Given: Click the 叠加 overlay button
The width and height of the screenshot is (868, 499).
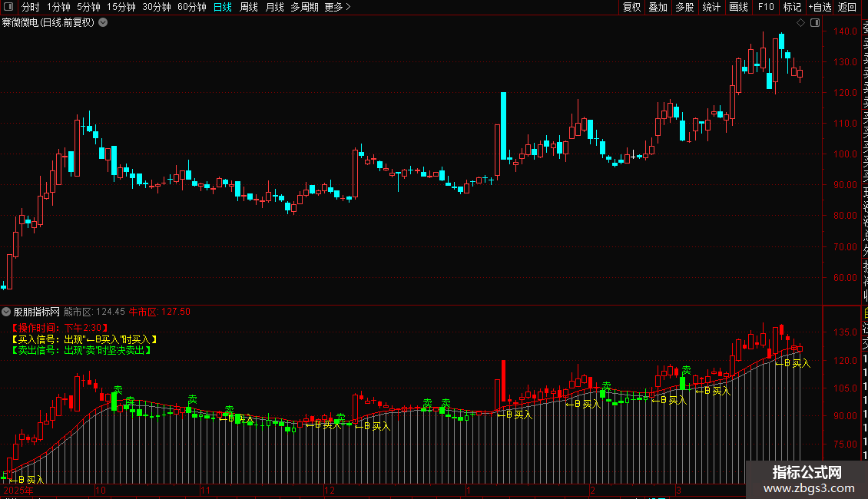Looking at the screenshot, I should (658, 7).
